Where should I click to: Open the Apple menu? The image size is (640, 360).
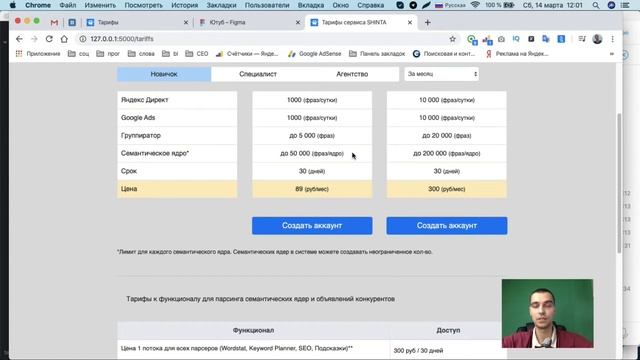click(x=13, y=5)
